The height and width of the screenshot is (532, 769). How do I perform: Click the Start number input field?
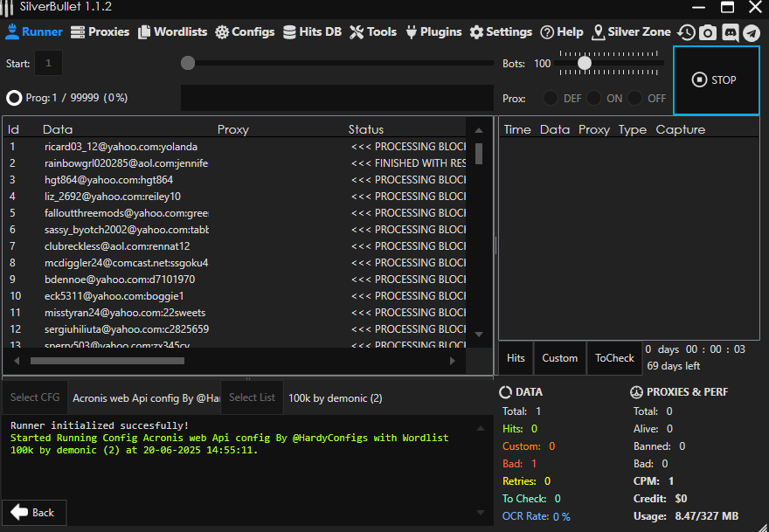click(x=48, y=63)
